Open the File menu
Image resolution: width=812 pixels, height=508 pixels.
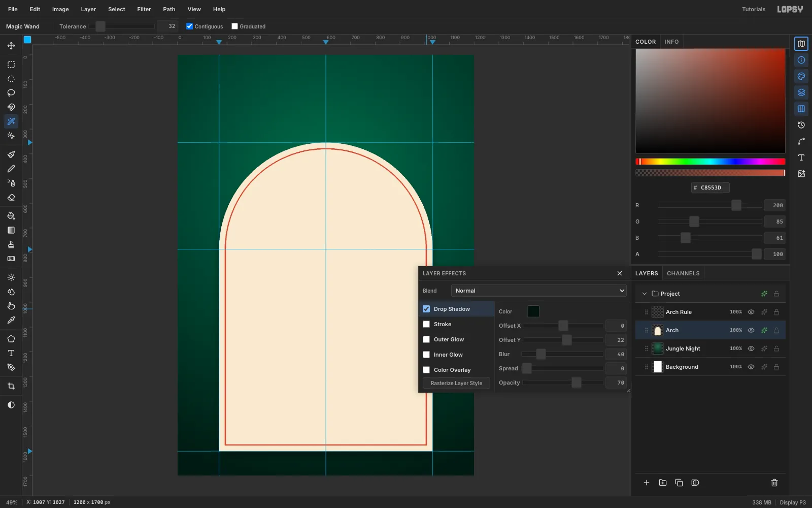tap(13, 9)
